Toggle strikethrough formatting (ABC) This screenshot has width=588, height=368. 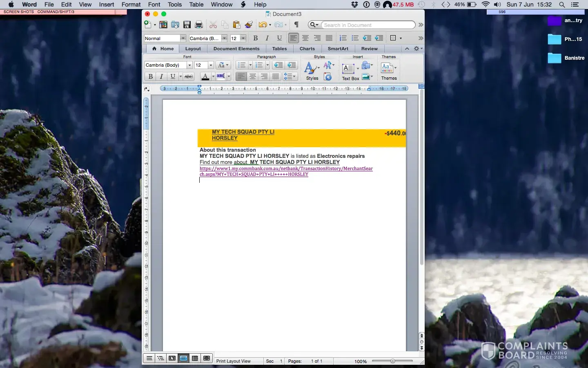(189, 76)
